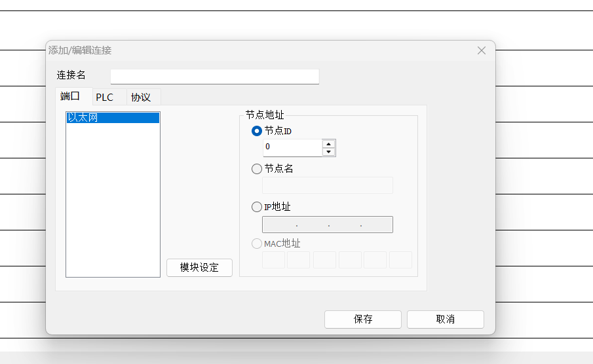Decrease 节点ID with the down arrow
This screenshot has height=364, width=593.
coord(329,152)
